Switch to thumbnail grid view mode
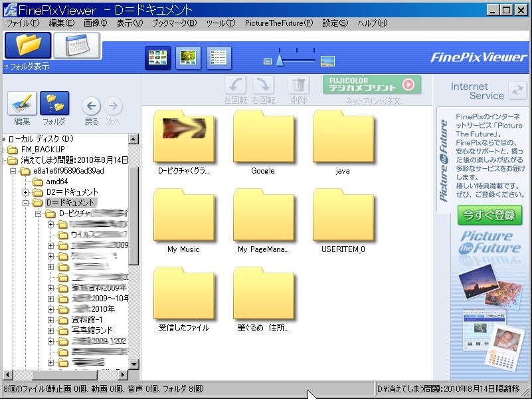This screenshot has height=399, width=532. [x=157, y=59]
